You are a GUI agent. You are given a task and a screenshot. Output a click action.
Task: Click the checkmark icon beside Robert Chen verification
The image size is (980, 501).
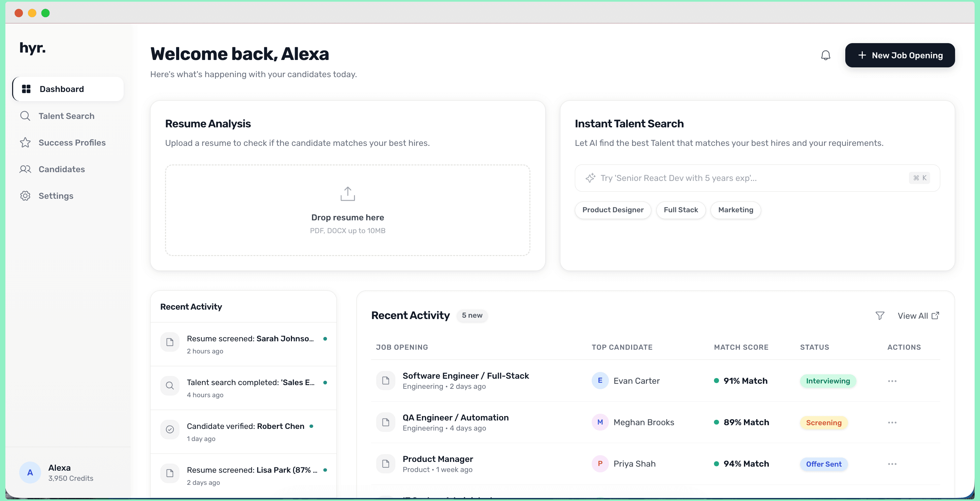(x=170, y=430)
